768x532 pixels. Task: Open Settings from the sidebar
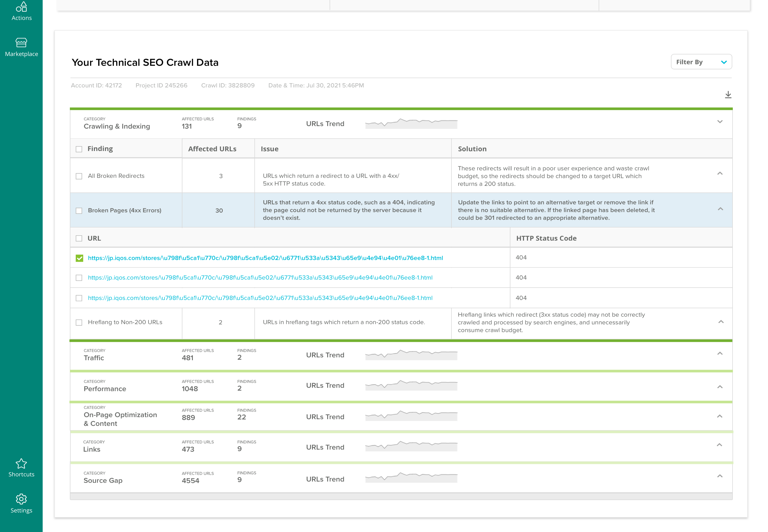click(21, 503)
